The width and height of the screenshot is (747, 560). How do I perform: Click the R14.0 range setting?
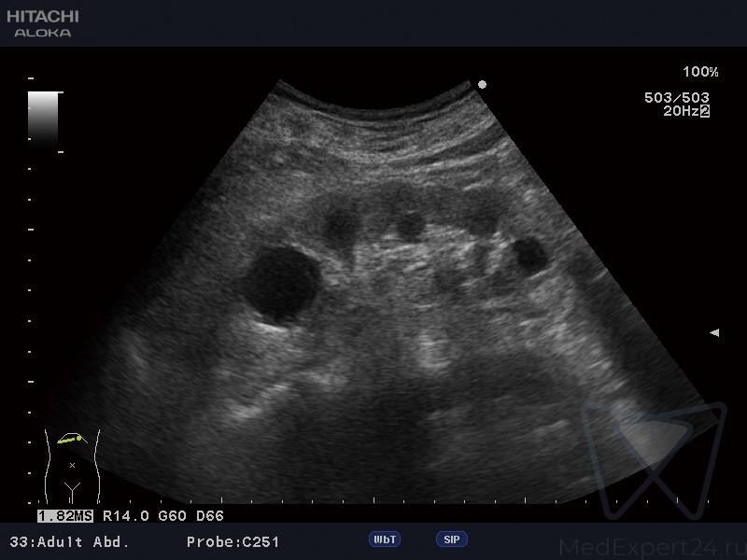[x=124, y=515]
